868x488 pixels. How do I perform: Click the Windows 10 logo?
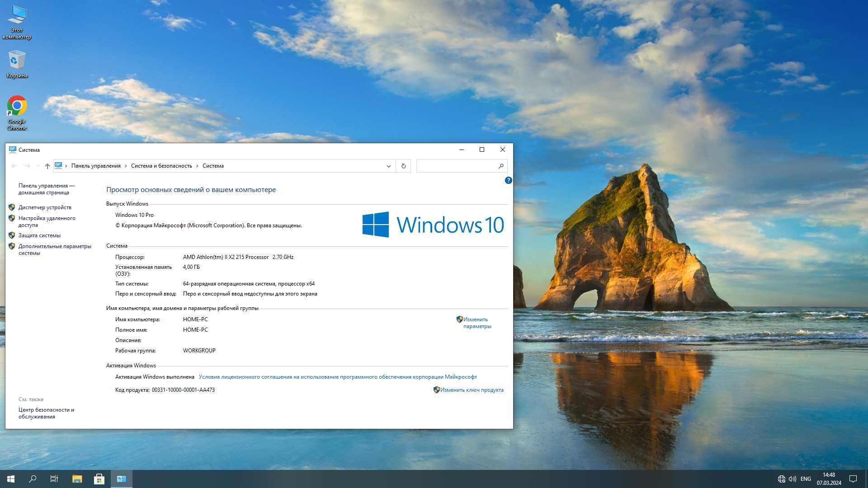pyautogui.click(x=433, y=225)
